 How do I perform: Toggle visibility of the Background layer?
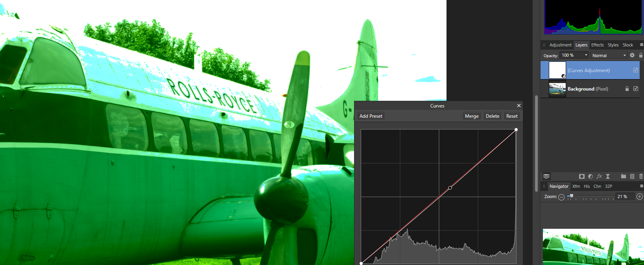pyautogui.click(x=636, y=89)
